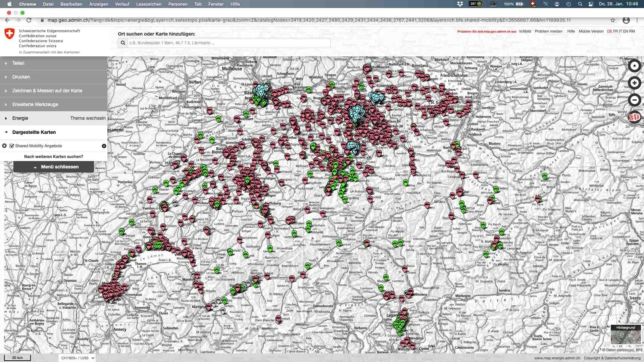Click the Wi-Fi off status icon

click(545, 4)
